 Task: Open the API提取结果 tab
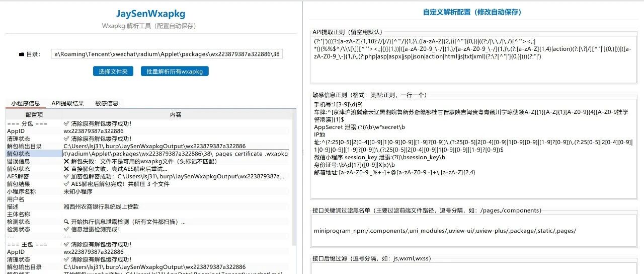(68, 103)
